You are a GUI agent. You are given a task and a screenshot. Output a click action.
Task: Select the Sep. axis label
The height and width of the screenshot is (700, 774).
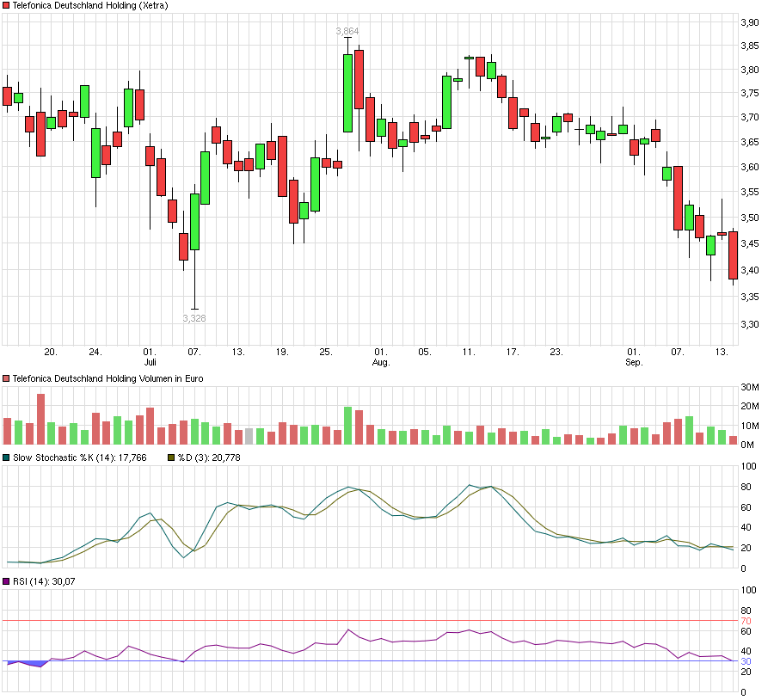[635, 361]
